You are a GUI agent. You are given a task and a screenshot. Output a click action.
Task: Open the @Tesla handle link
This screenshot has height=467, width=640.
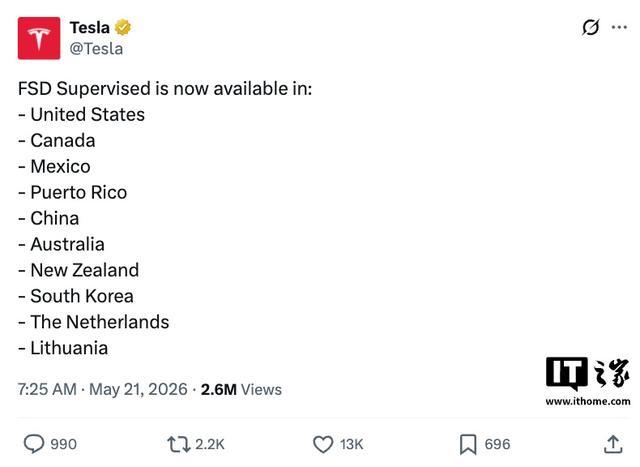coord(96,49)
